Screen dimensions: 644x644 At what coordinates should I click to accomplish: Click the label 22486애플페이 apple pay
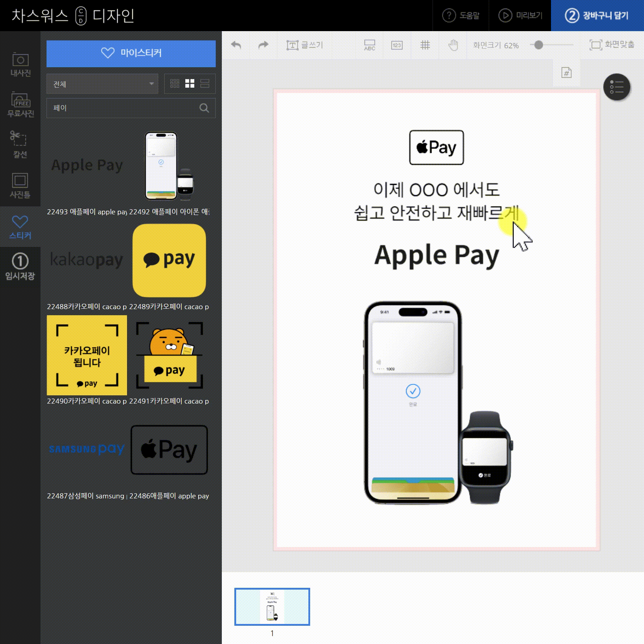coord(169,496)
